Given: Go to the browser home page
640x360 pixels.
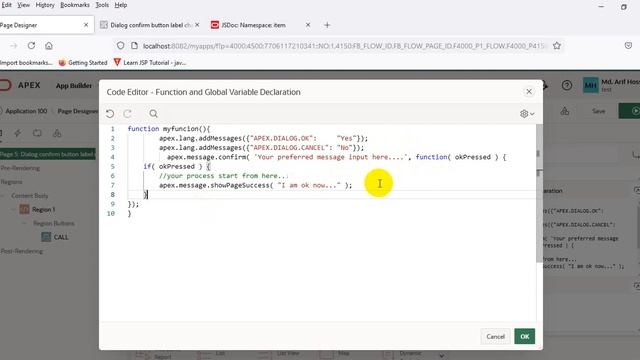Looking at the screenshot, I should click(49, 46).
